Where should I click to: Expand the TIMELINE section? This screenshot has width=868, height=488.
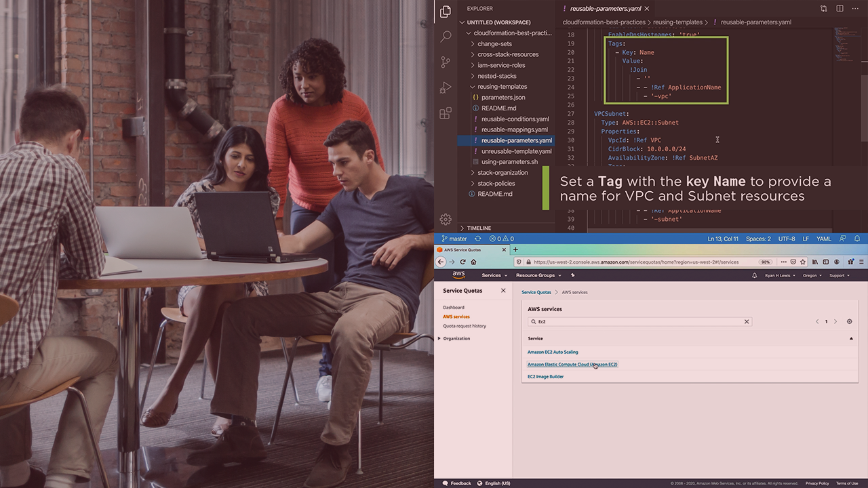(479, 228)
